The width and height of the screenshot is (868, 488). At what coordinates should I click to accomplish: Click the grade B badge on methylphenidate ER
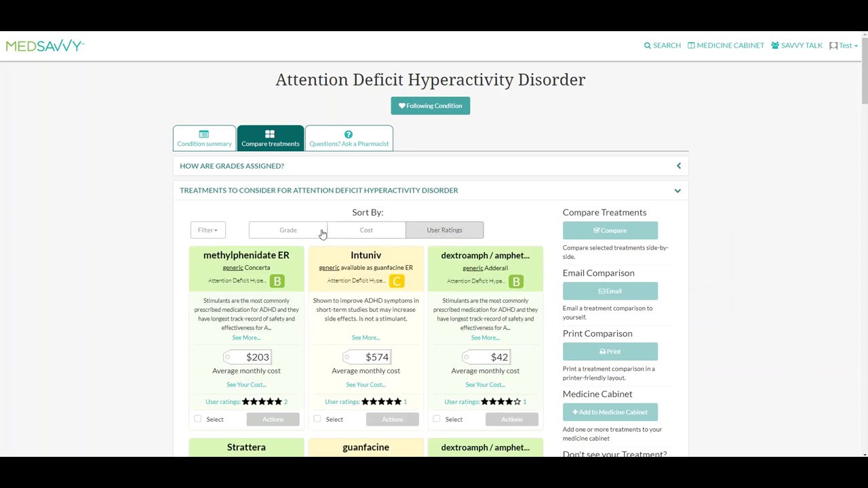click(277, 281)
